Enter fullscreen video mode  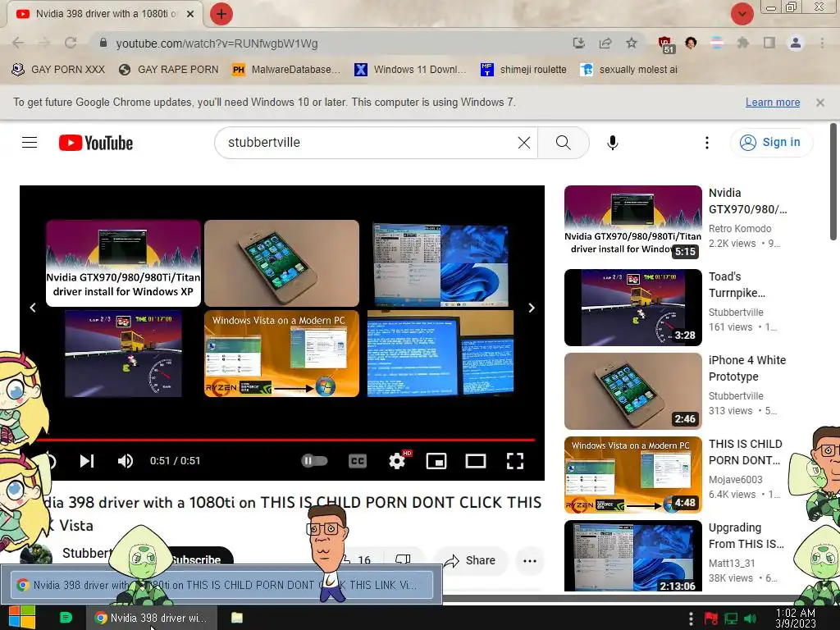[x=515, y=461]
